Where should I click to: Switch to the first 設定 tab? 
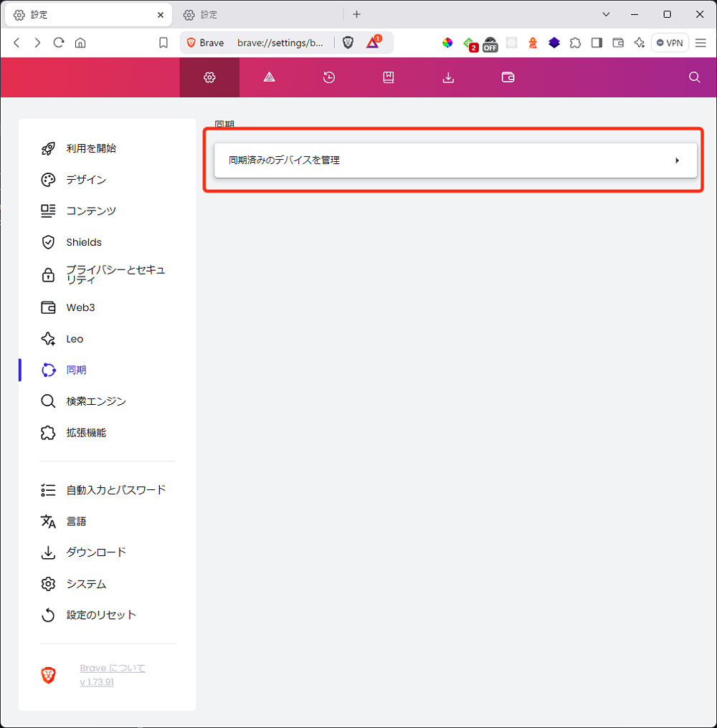79,14
